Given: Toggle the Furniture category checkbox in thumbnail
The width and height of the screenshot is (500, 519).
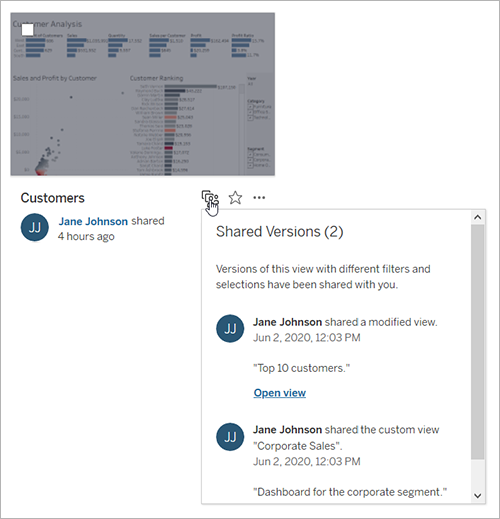Looking at the screenshot, I should coord(250,107).
